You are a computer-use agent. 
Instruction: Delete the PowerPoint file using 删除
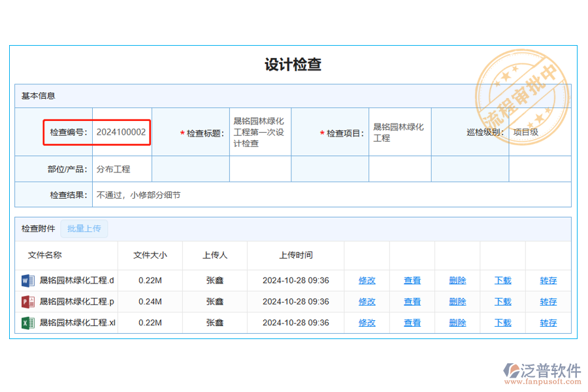coord(457,302)
